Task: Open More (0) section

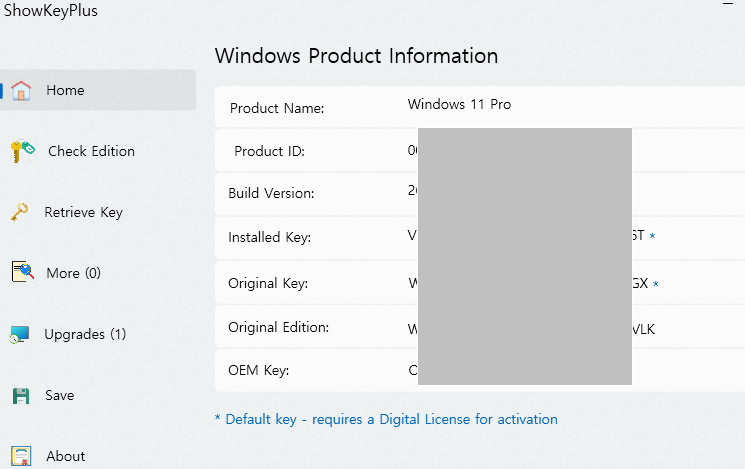Action: point(74,273)
